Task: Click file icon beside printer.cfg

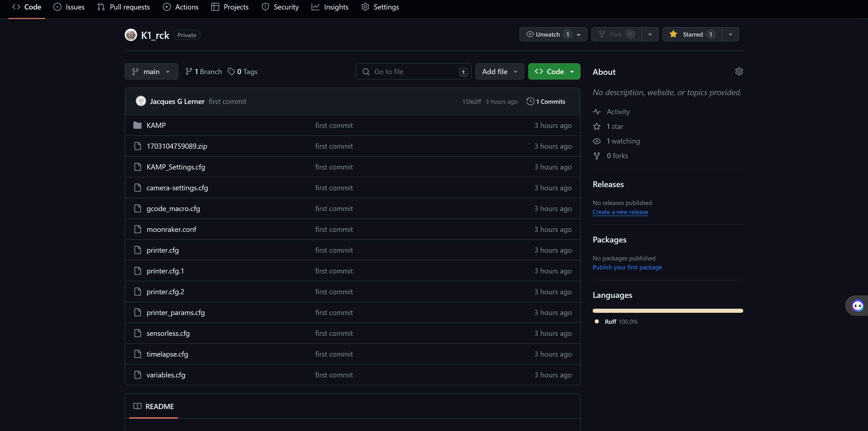Action: click(x=137, y=250)
